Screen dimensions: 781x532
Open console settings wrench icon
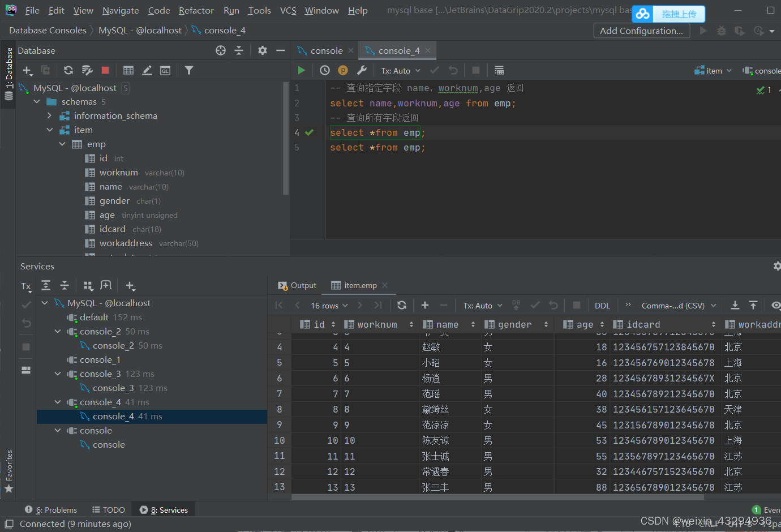pos(362,70)
